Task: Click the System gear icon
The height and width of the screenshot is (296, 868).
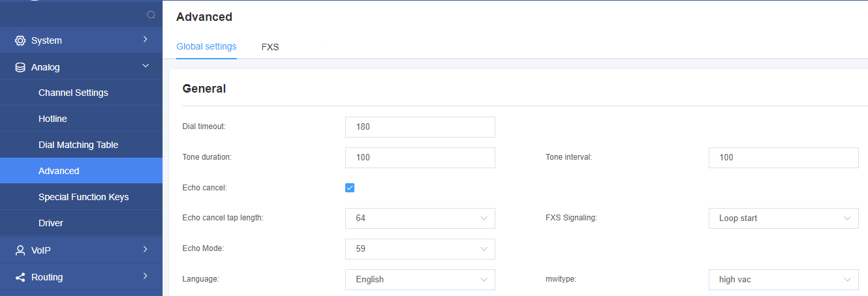Action: [x=20, y=40]
